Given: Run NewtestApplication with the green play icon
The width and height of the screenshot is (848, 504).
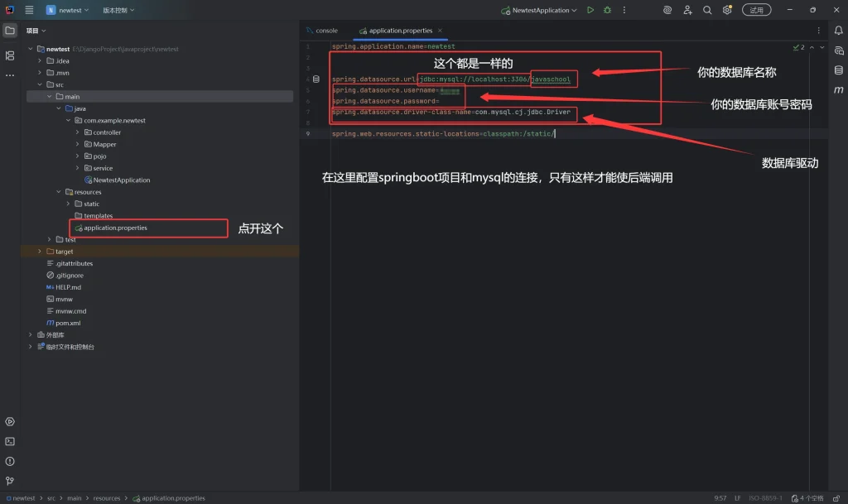Looking at the screenshot, I should tap(590, 10).
